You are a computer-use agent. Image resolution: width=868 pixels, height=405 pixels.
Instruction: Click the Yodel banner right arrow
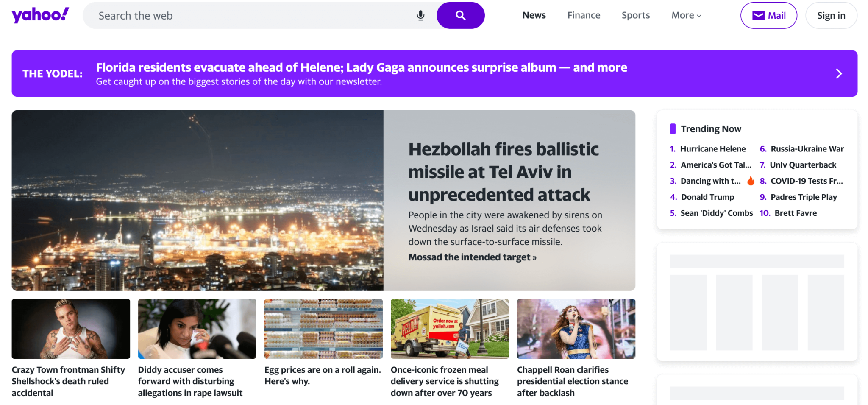click(839, 74)
